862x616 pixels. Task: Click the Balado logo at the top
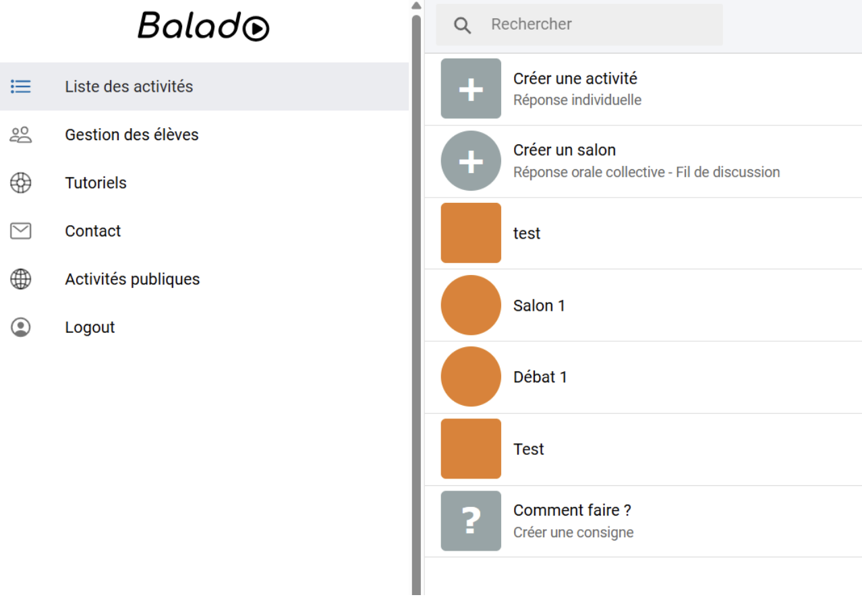(204, 27)
